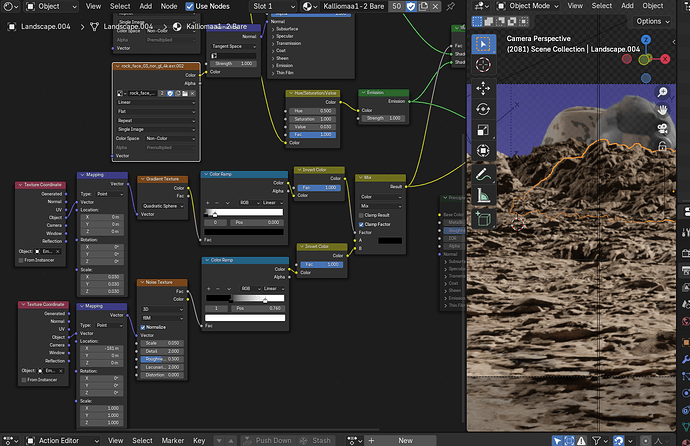Click the Hue/Saturation Fac slider
This screenshot has width=690, height=446.
313,135
